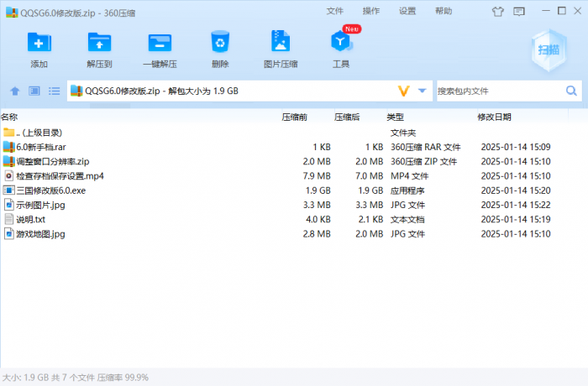Open the feedback message icon
The image size is (588, 386).
517,12
